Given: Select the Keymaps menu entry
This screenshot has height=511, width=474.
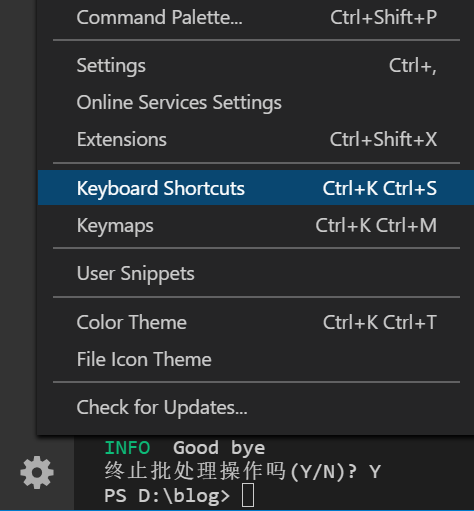Looking at the screenshot, I should tap(256, 226).
